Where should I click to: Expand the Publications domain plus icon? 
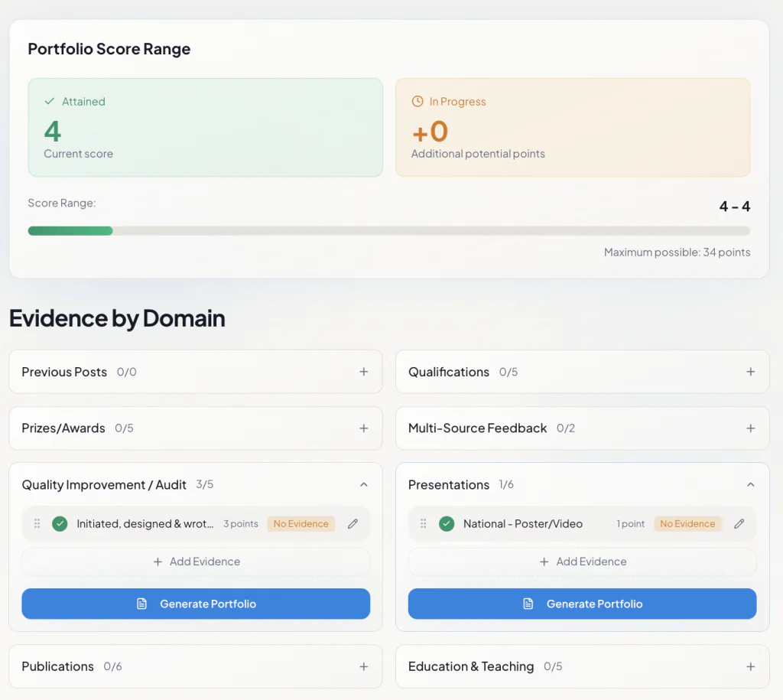363,666
